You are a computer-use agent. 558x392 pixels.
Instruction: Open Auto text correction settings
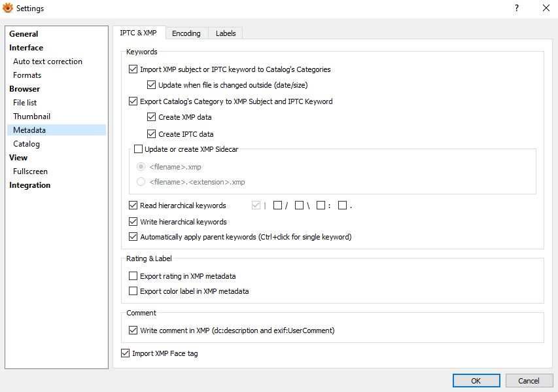(48, 62)
